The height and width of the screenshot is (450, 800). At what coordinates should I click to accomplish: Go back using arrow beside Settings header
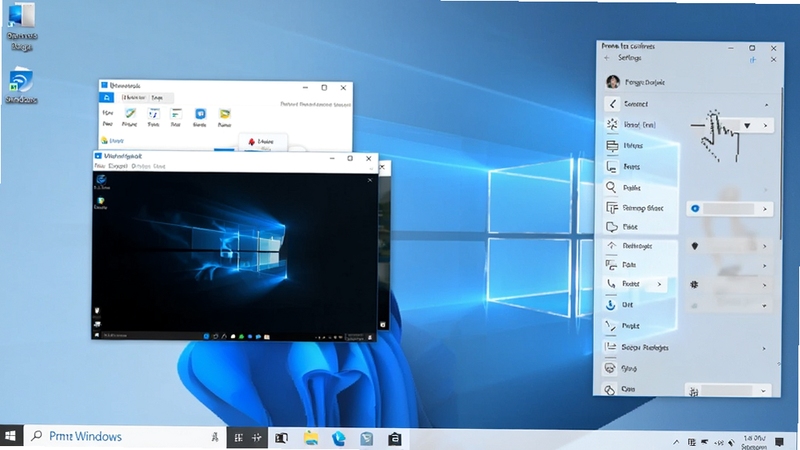pos(607,58)
